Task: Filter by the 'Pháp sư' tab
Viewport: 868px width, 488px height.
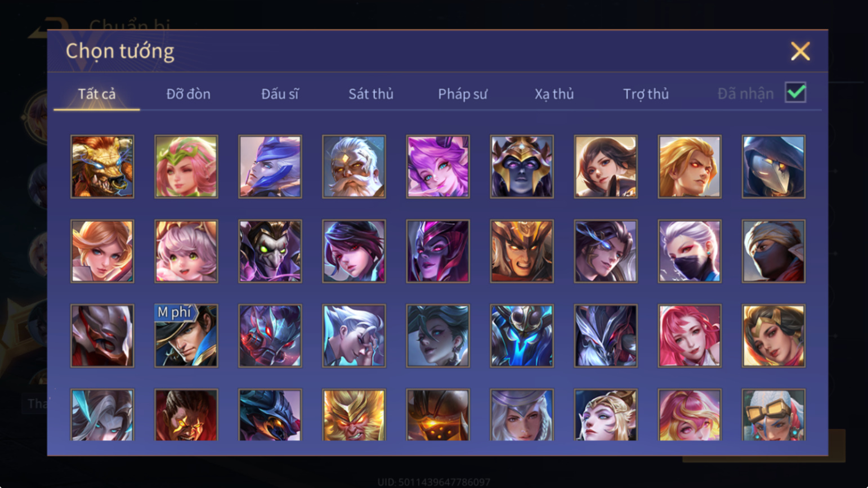Action: (463, 94)
